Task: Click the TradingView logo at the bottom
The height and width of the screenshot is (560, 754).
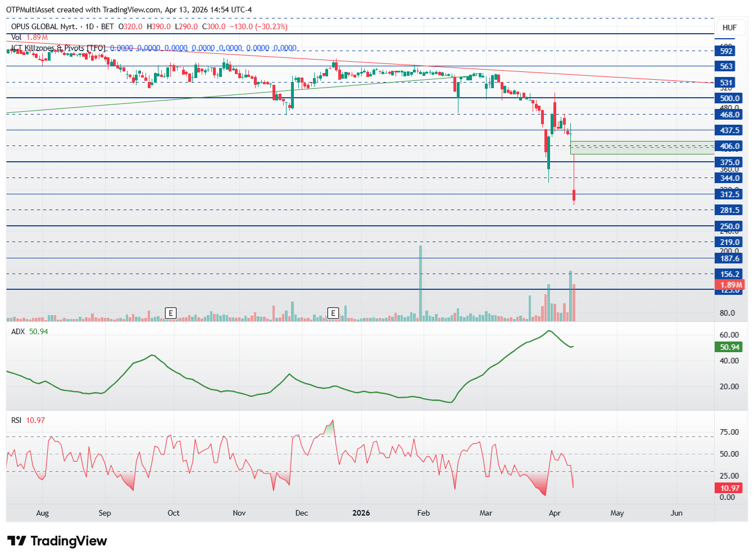Action: [x=57, y=541]
